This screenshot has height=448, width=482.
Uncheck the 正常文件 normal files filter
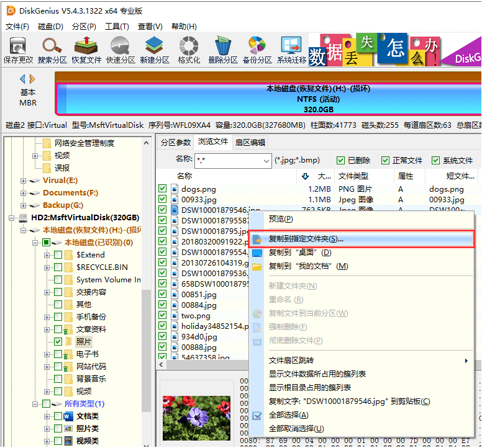[x=386, y=160]
